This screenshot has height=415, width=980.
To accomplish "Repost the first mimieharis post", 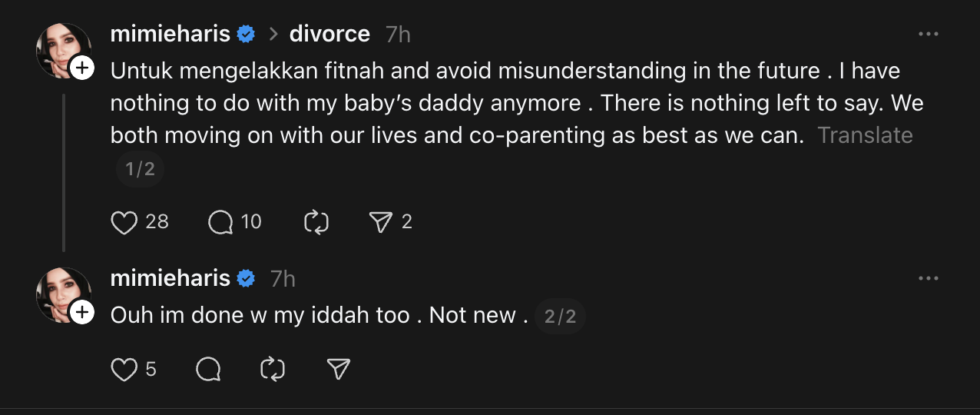I will click(316, 222).
